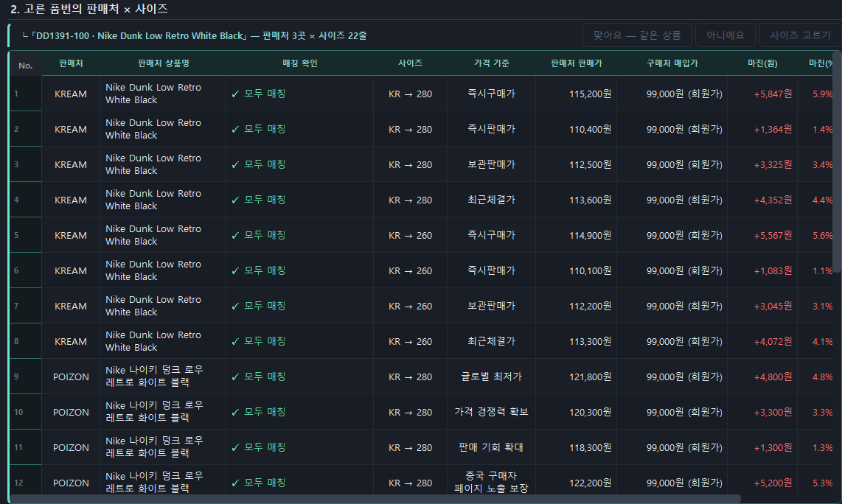Click POIZON seller cell in row 9
The width and height of the screenshot is (842, 504).
pyautogui.click(x=71, y=377)
